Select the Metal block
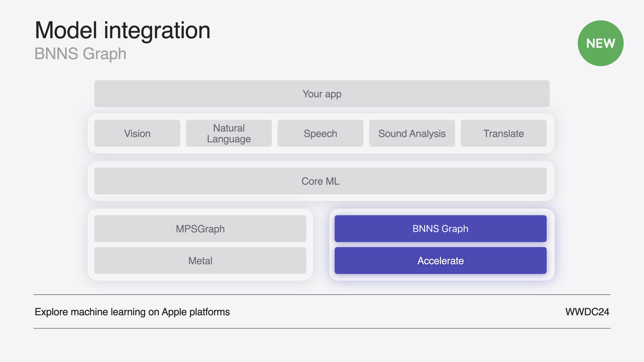The image size is (644, 362). coord(200,260)
